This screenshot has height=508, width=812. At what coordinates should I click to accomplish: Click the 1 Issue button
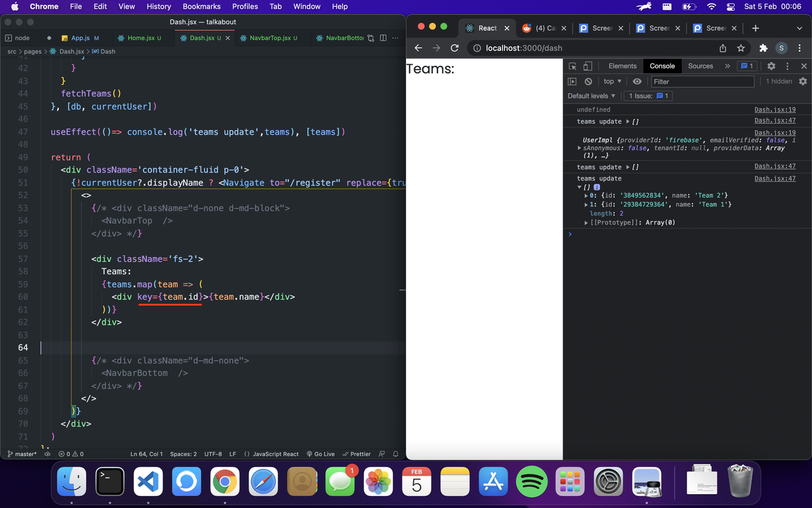pyautogui.click(x=648, y=95)
